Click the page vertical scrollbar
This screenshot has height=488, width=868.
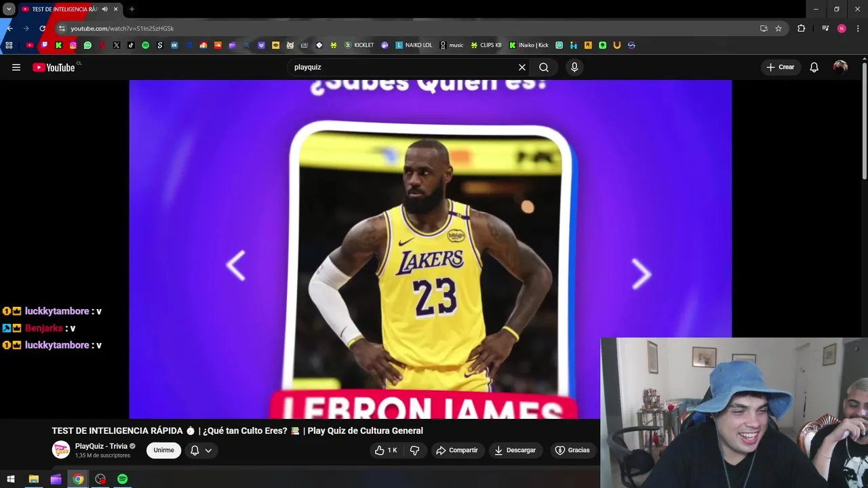pyautogui.click(x=865, y=122)
